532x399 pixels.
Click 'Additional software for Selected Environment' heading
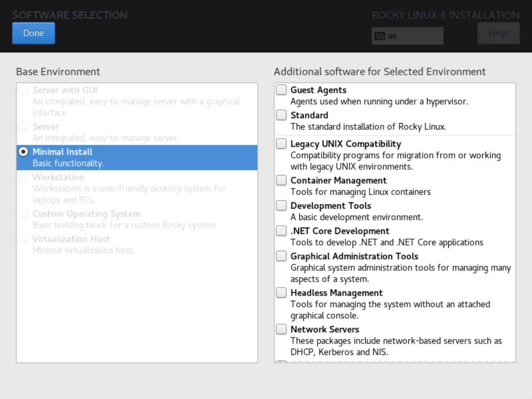coord(380,72)
